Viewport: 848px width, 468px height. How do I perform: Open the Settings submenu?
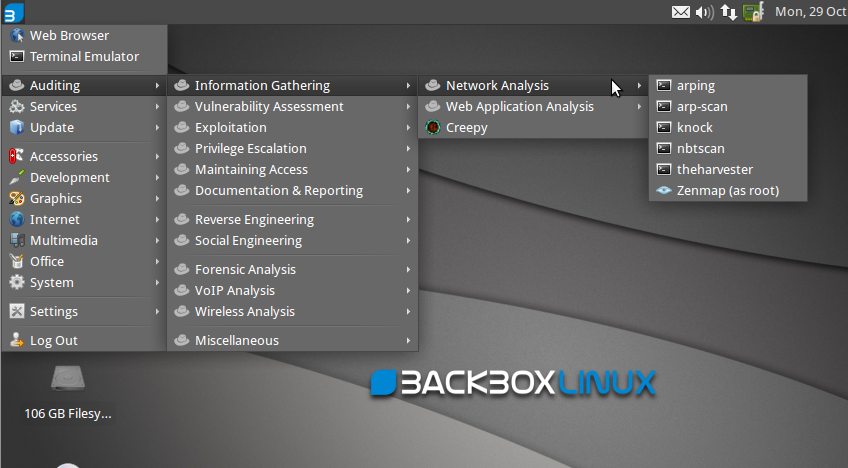point(53,312)
